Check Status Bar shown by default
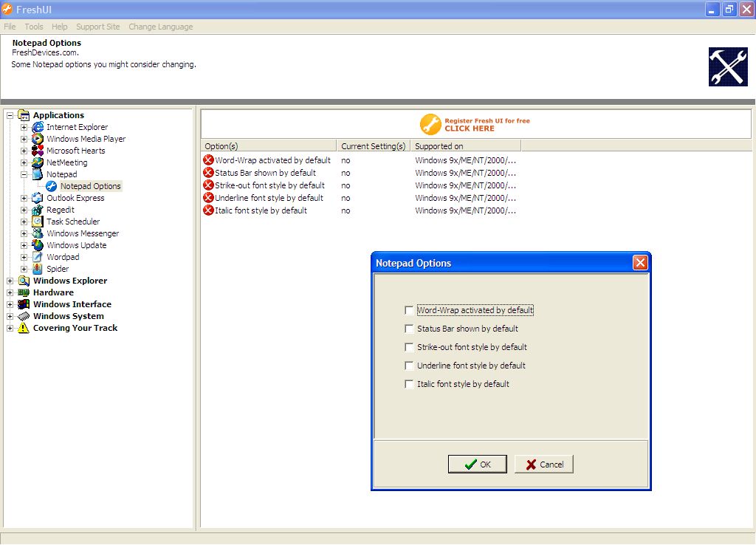The image size is (756, 545). point(409,329)
